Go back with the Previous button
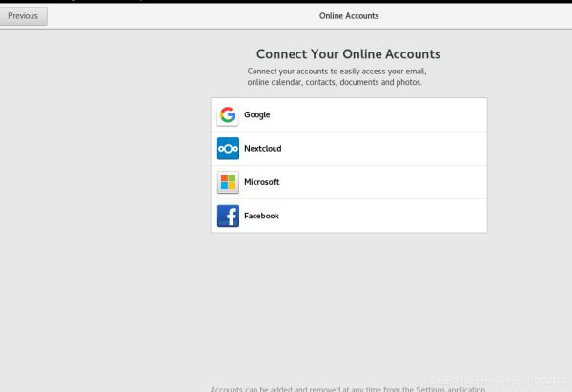This screenshot has width=572, height=392. click(23, 16)
